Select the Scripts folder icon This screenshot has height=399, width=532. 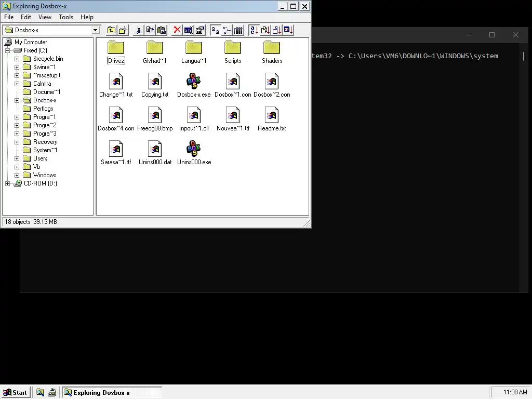pyautogui.click(x=233, y=52)
